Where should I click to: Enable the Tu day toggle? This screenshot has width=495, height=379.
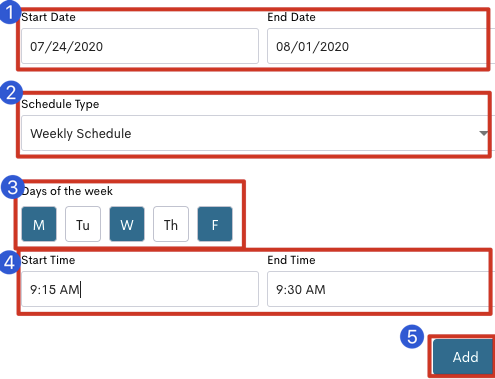coord(83,224)
